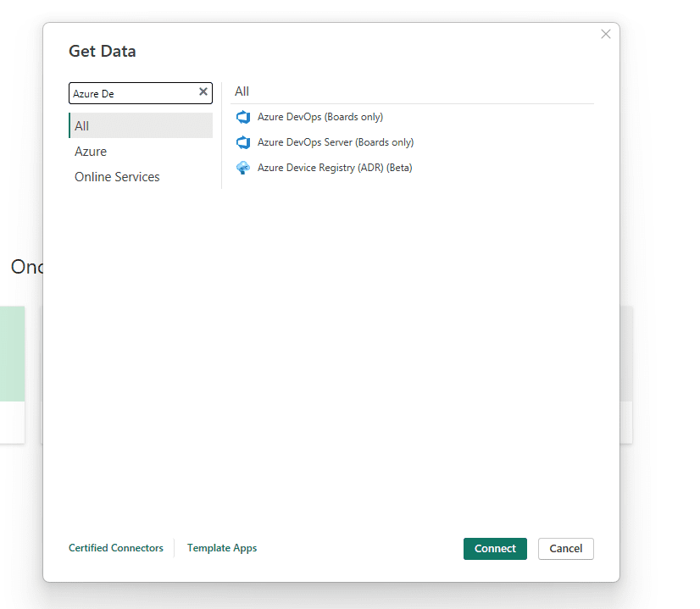Click the All results header

click(x=242, y=91)
